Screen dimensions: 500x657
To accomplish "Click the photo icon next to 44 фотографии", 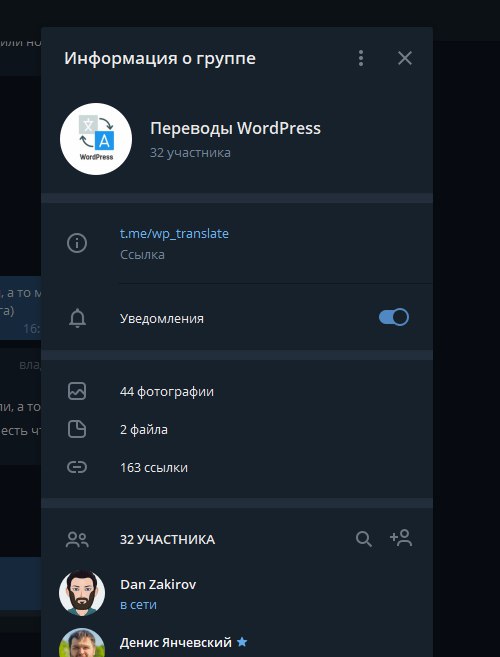I will pos(77,391).
